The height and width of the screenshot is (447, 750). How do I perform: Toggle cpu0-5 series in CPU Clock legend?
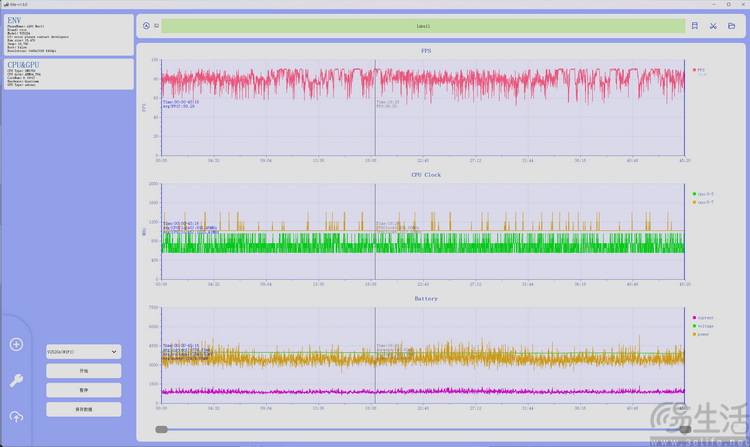(703, 194)
